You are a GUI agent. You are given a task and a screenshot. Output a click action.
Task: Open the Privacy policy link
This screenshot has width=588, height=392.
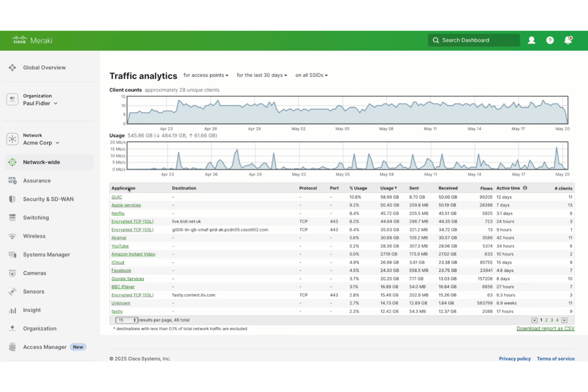[x=514, y=359]
